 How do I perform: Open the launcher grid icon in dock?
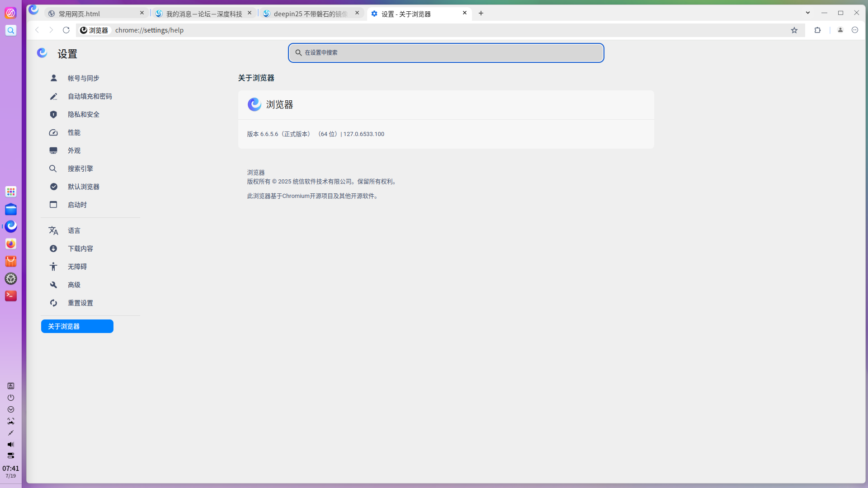click(11, 192)
